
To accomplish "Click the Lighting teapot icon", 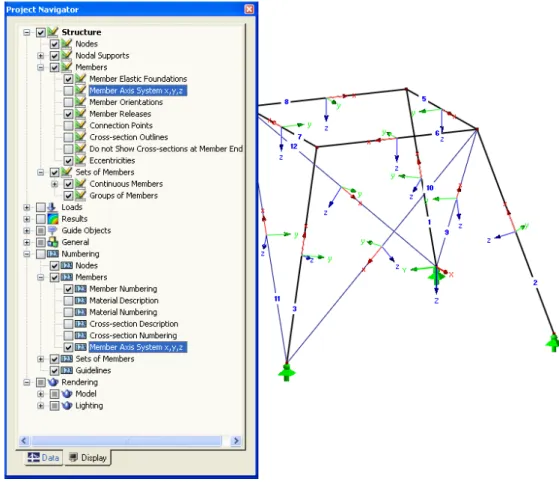I will pos(67,405).
